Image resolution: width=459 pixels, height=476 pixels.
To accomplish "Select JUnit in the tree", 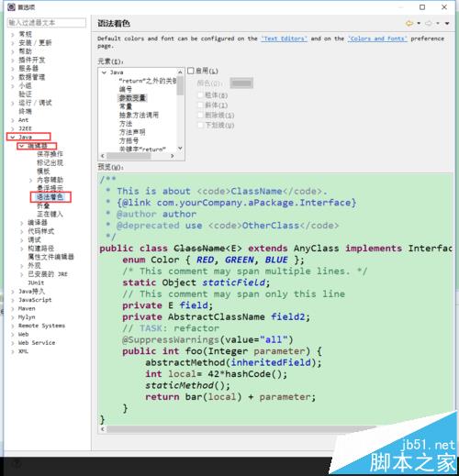I will click(x=36, y=282).
